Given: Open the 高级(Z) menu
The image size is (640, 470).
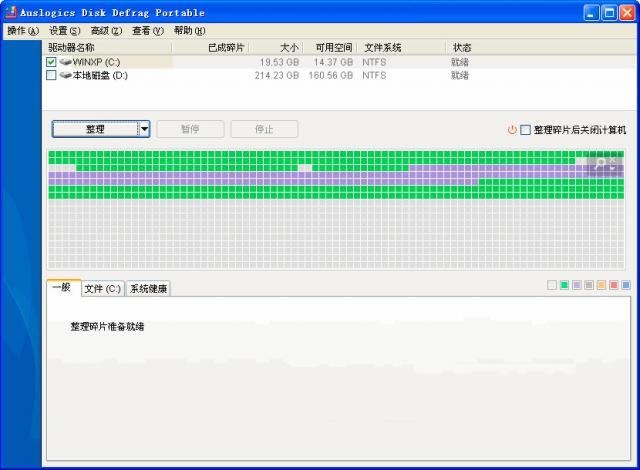Looking at the screenshot, I should pyautogui.click(x=106, y=31).
